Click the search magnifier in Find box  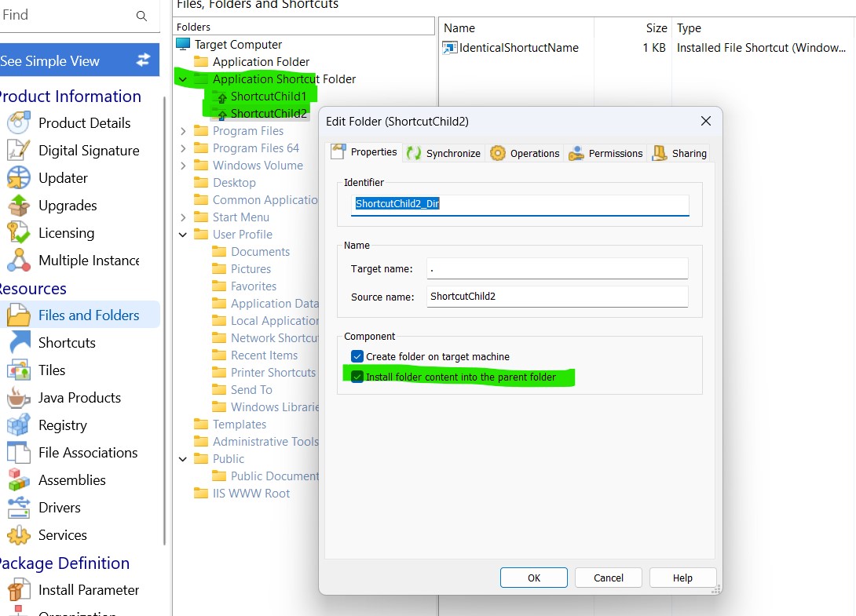pyautogui.click(x=141, y=16)
